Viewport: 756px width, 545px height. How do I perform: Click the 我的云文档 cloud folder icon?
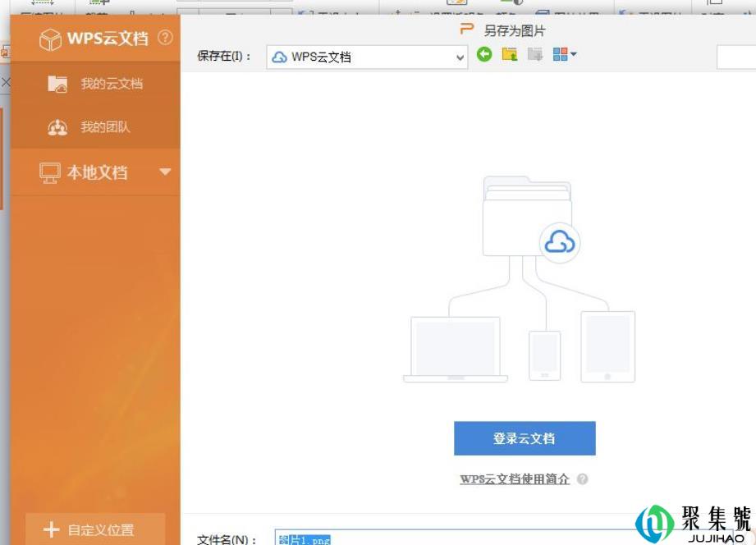tap(57, 84)
